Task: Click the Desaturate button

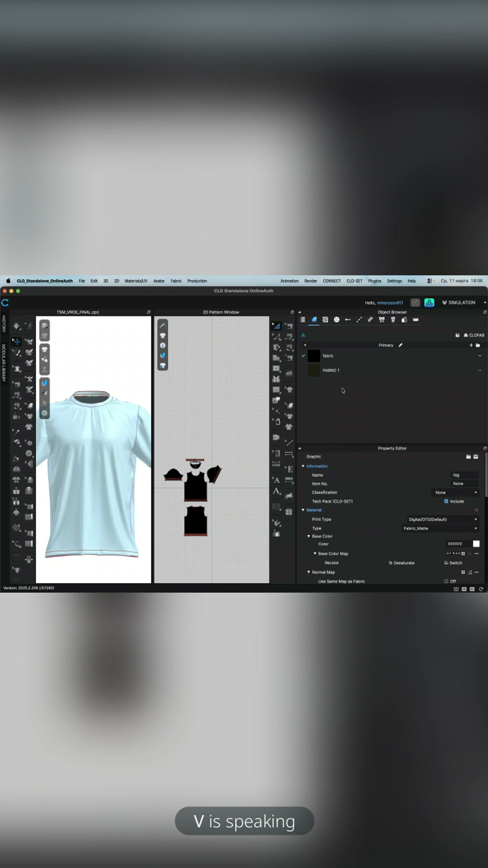Action: [401, 563]
